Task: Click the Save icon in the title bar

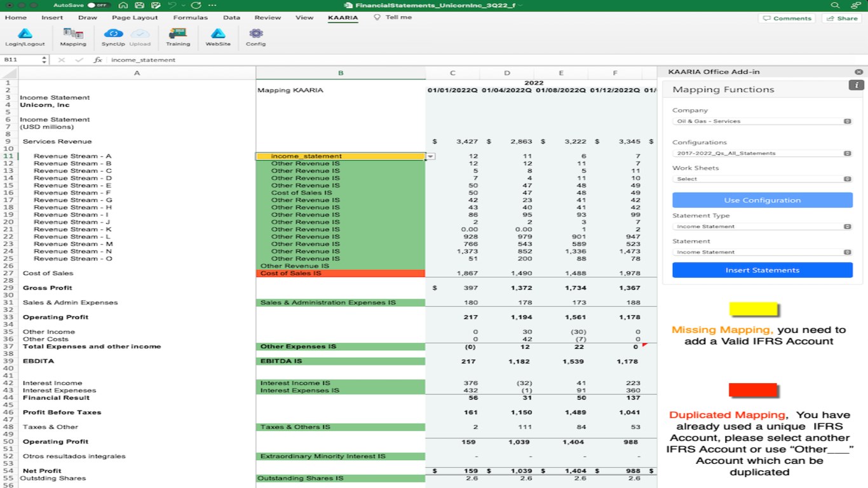Action: coord(140,5)
